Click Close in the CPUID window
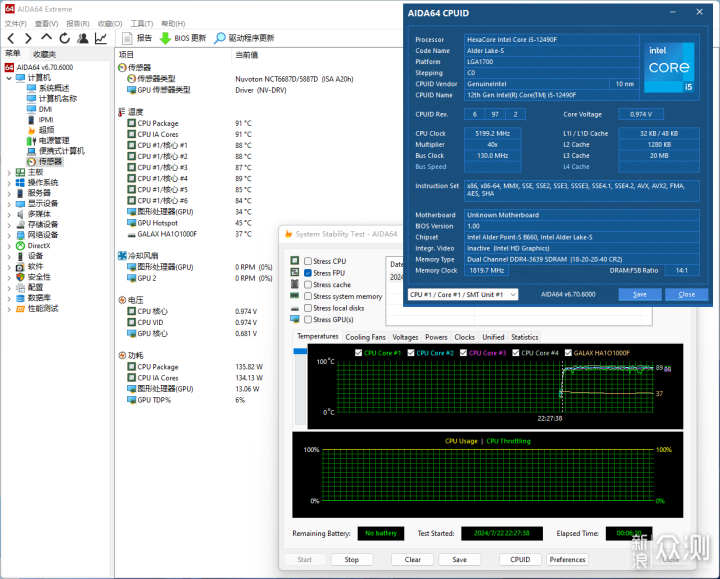 (686, 294)
